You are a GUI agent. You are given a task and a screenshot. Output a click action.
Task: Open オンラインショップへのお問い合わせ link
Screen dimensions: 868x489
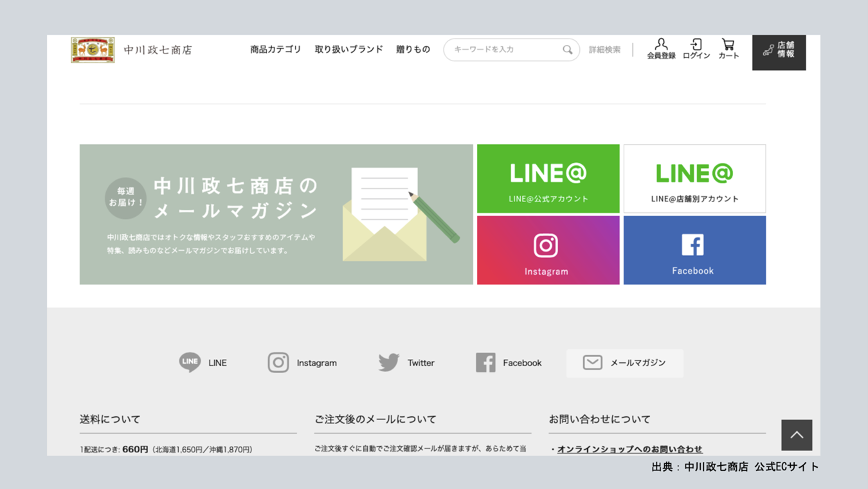tap(629, 449)
